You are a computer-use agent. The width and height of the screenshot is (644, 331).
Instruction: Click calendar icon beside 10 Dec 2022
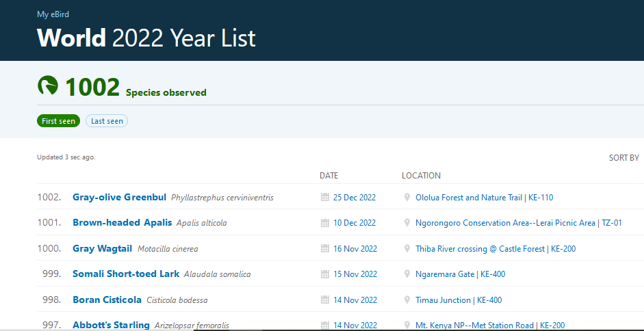(x=325, y=223)
